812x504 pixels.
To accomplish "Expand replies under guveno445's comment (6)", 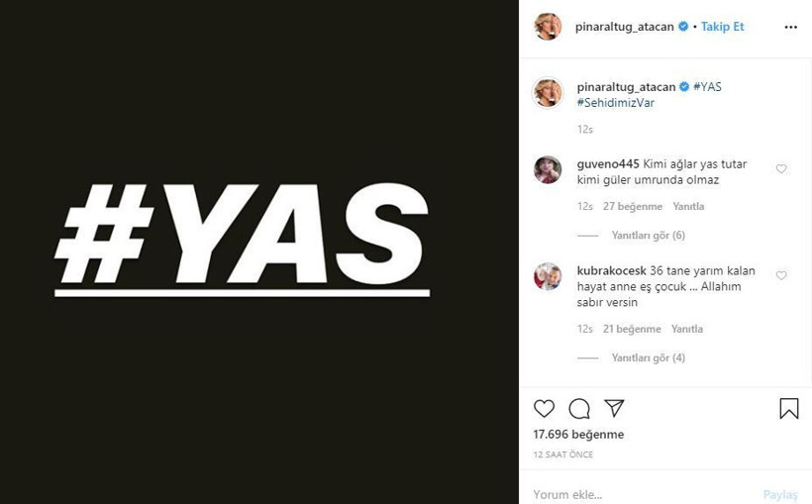I will [649, 235].
